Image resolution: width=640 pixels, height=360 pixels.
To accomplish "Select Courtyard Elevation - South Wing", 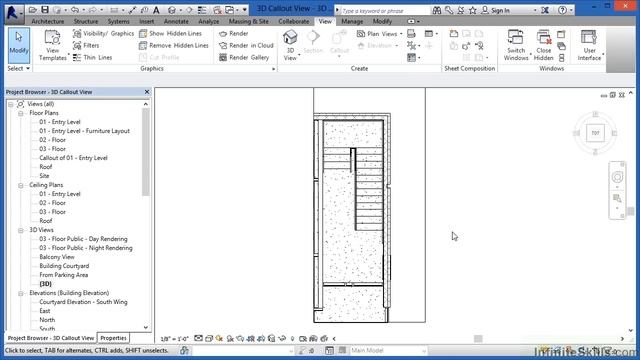I will (x=83, y=302).
